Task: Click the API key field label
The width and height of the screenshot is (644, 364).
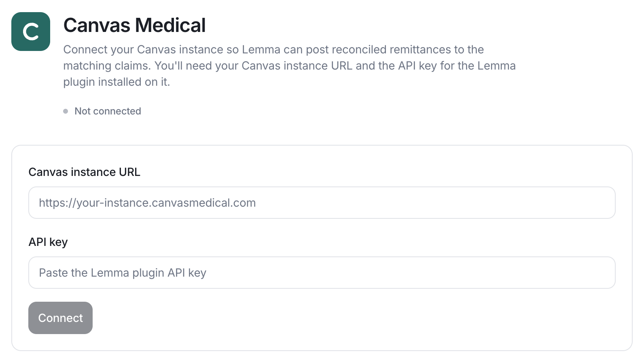Action: (48, 242)
